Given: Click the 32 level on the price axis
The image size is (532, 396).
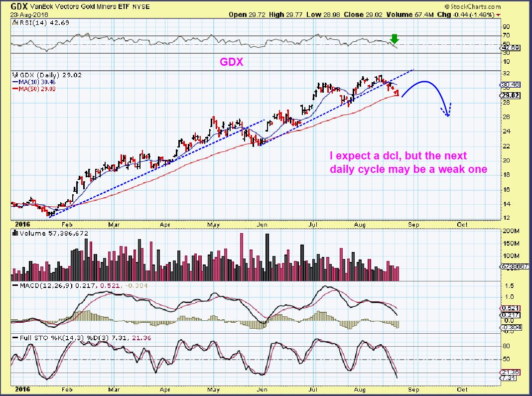Looking at the screenshot, I should [507, 73].
